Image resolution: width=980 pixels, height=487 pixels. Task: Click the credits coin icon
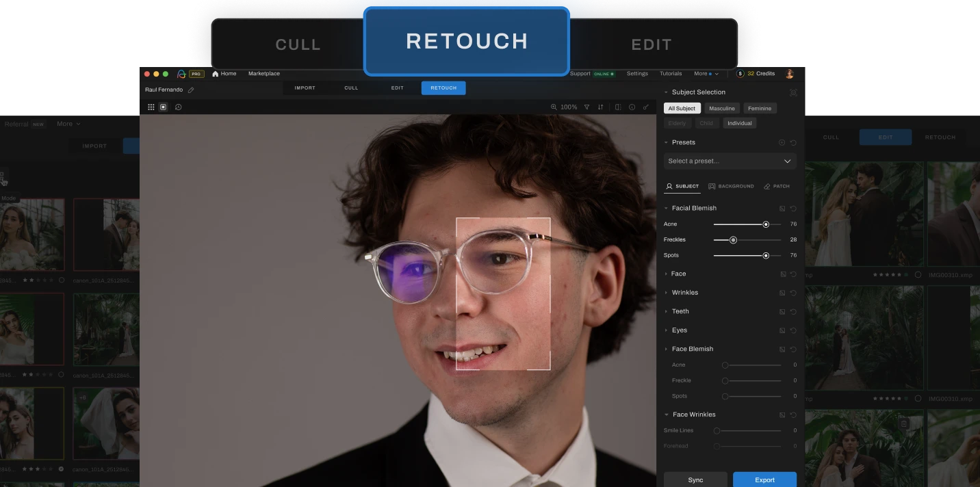740,74
